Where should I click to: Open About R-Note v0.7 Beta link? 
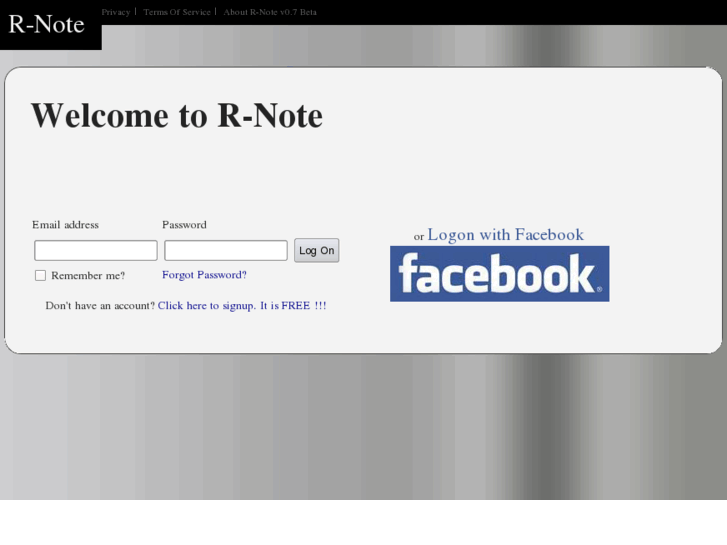[x=270, y=12]
